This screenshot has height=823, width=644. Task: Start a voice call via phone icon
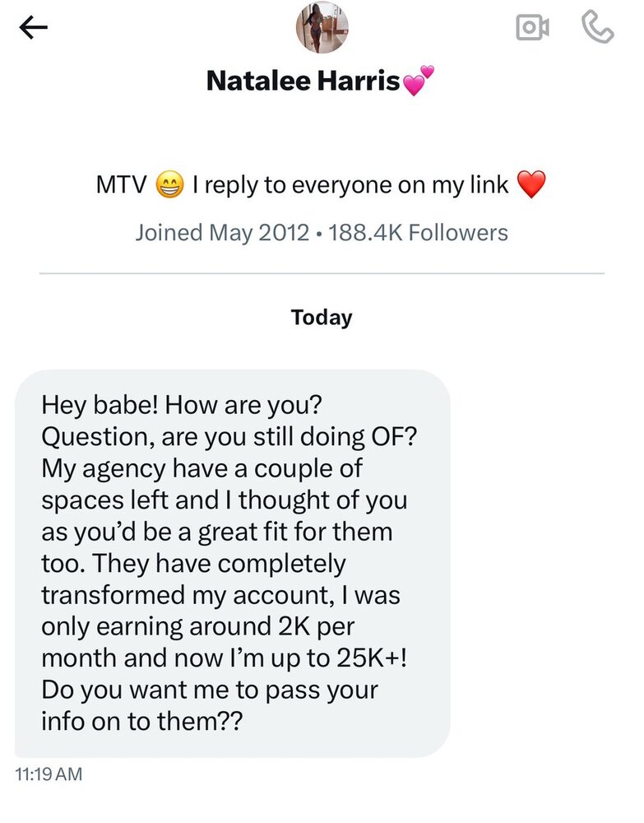[598, 28]
